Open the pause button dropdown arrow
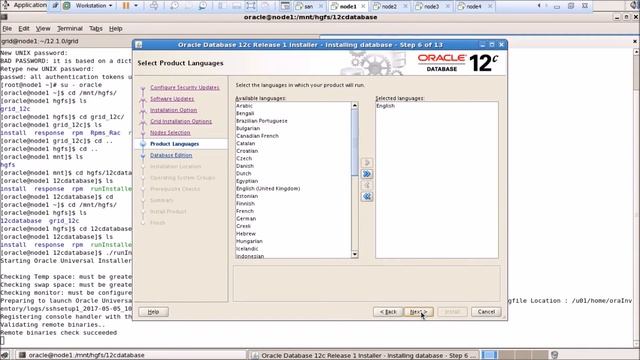 coord(136,6)
